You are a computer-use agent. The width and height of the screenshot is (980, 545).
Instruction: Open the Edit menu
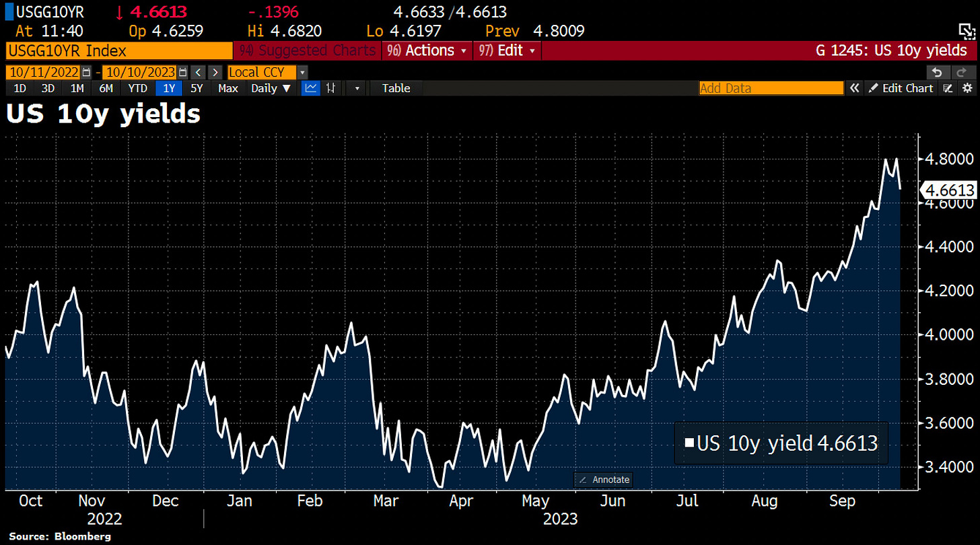pyautogui.click(x=506, y=50)
